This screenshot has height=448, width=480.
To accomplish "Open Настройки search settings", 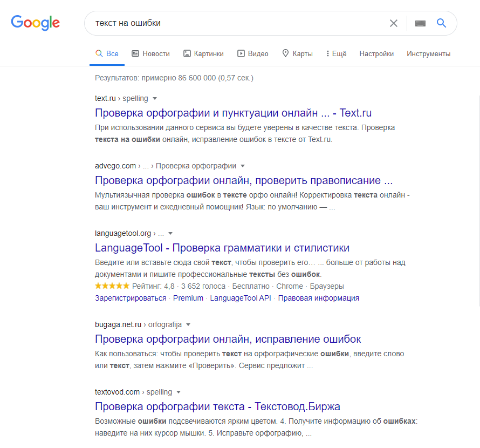I will point(376,53).
